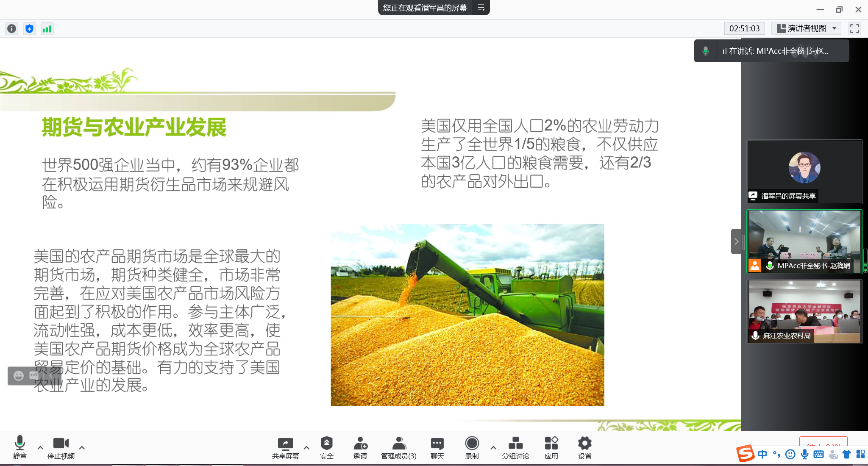The width and height of the screenshot is (868, 466).
Task: Enter full screen mode
Action: (854, 28)
